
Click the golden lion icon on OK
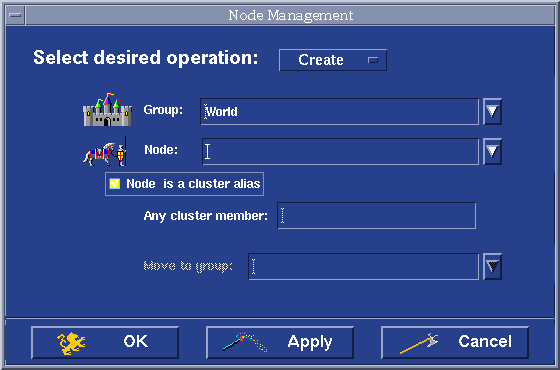[x=71, y=343]
